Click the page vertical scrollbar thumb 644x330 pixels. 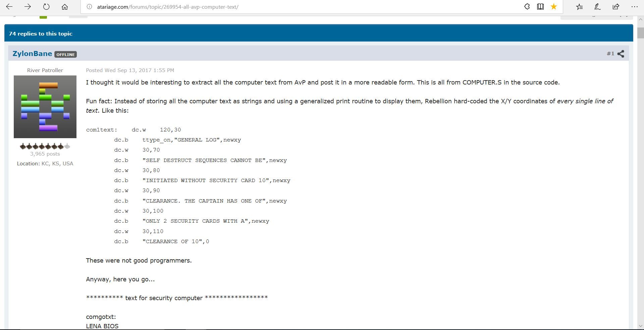point(640,33)
